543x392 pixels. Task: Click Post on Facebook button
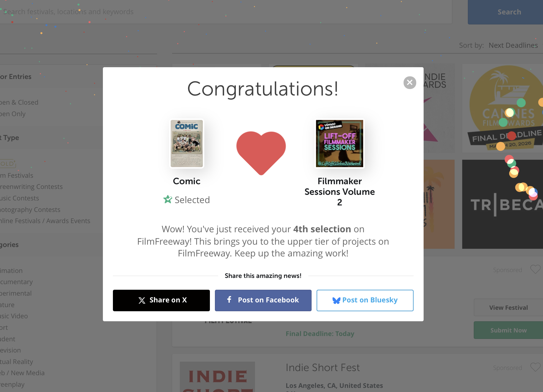tap(263, 300)
